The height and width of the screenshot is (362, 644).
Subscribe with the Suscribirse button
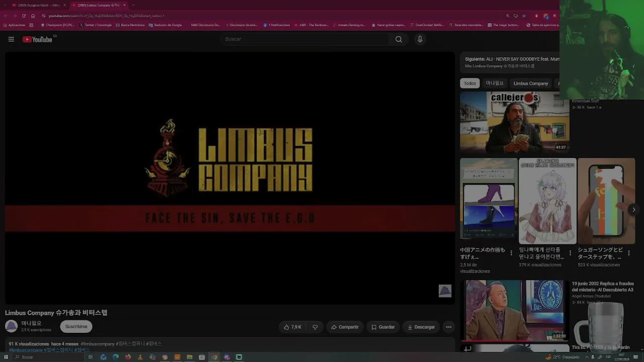tap(76, 326)
